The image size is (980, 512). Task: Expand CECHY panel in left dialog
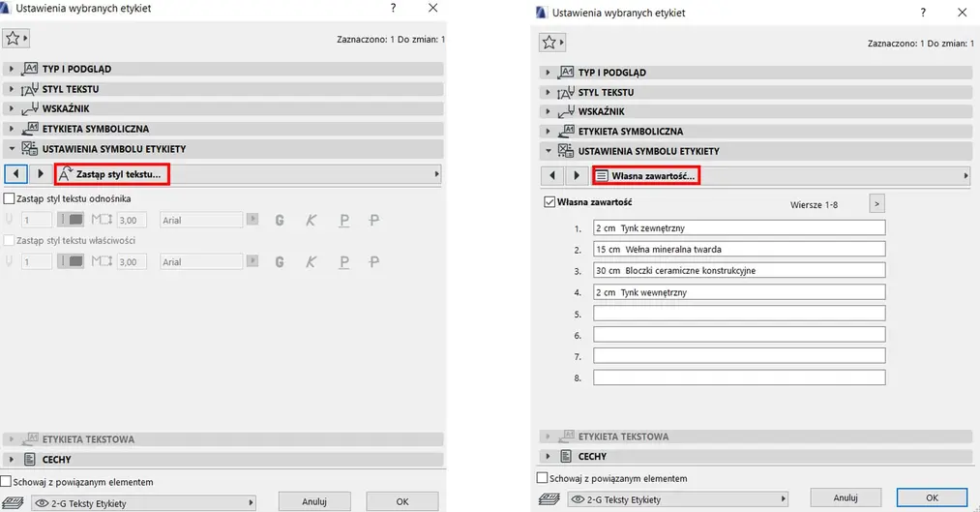click(x=223, y=460)
